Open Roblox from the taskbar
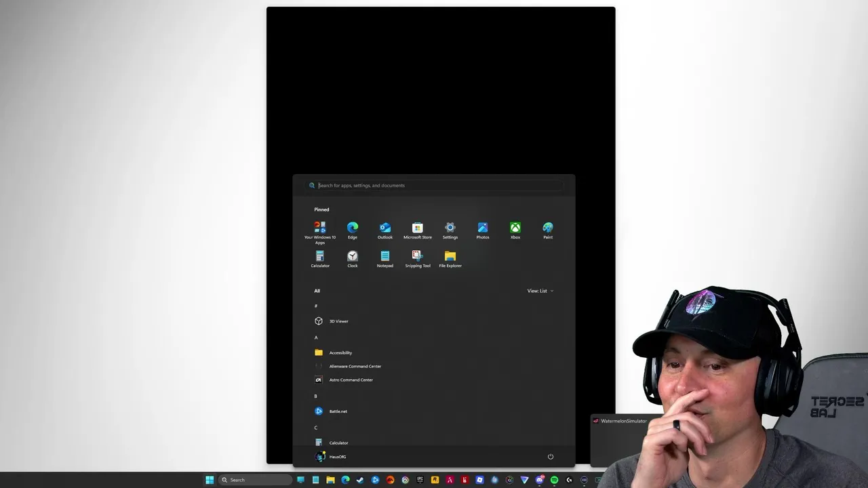The height and width of the screenshot is (488, 868). coord(479,480)
